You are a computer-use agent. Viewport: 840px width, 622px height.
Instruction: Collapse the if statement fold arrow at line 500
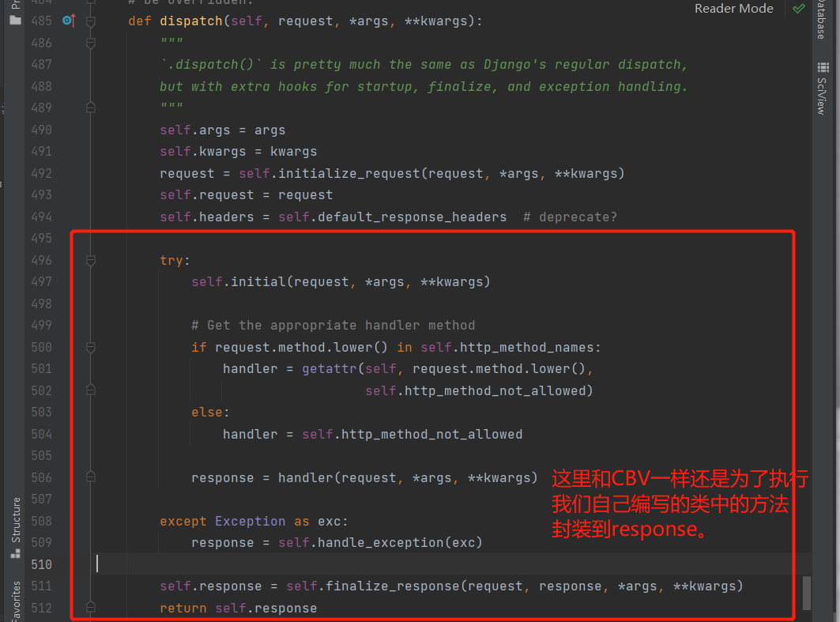90,346
